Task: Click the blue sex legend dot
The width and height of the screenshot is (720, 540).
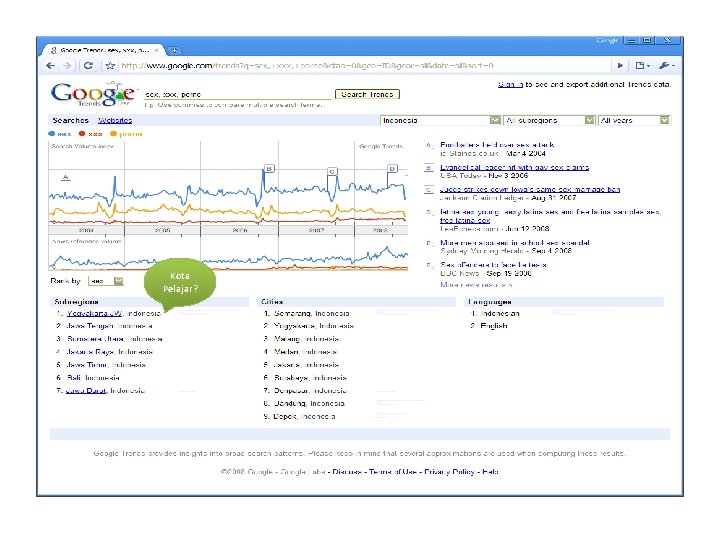Action: [51, 134]
